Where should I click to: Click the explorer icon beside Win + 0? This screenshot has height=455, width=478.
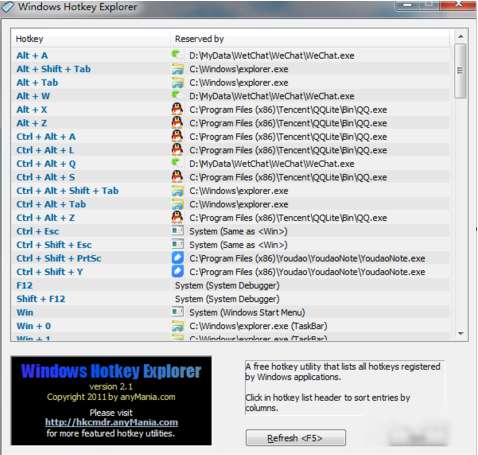[x=177, y=326]
